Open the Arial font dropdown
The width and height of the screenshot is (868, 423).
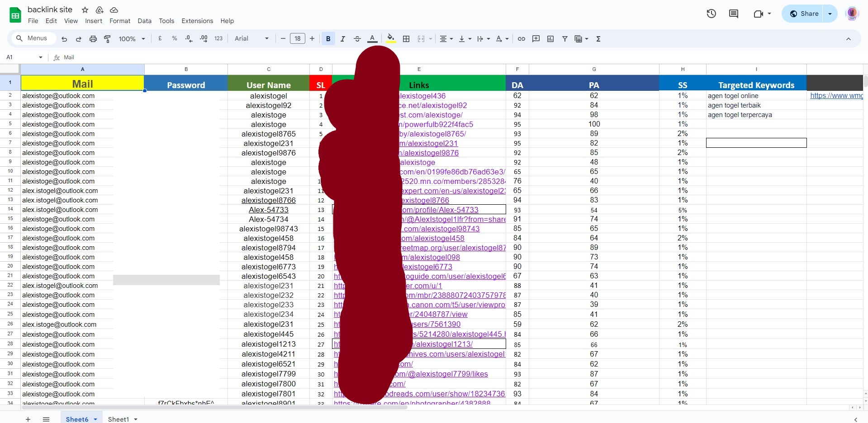[251, 39]
